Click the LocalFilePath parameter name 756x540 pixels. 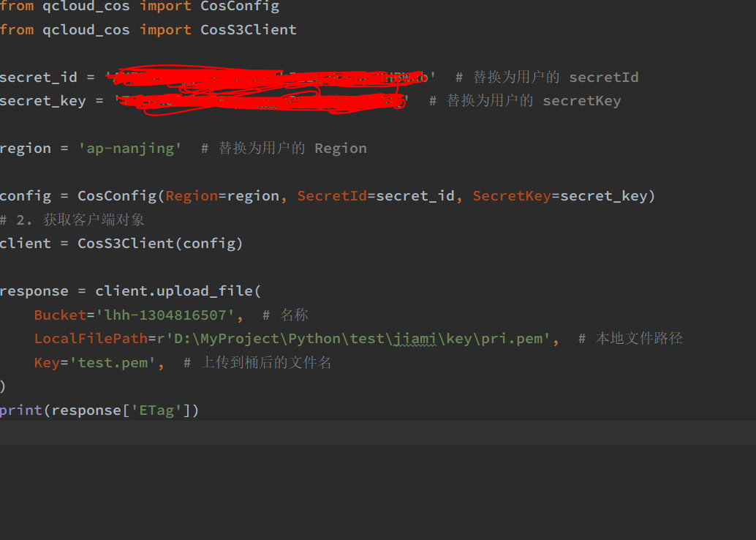tap(90, 339)
